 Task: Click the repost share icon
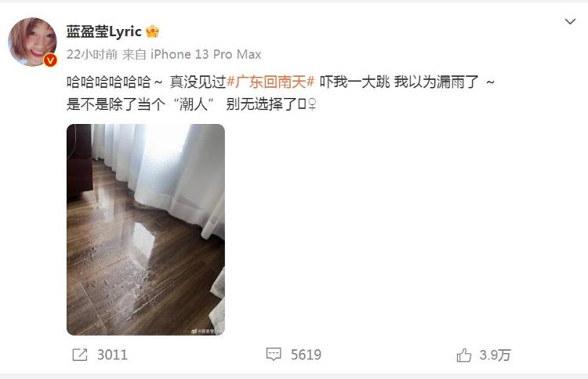80,355
